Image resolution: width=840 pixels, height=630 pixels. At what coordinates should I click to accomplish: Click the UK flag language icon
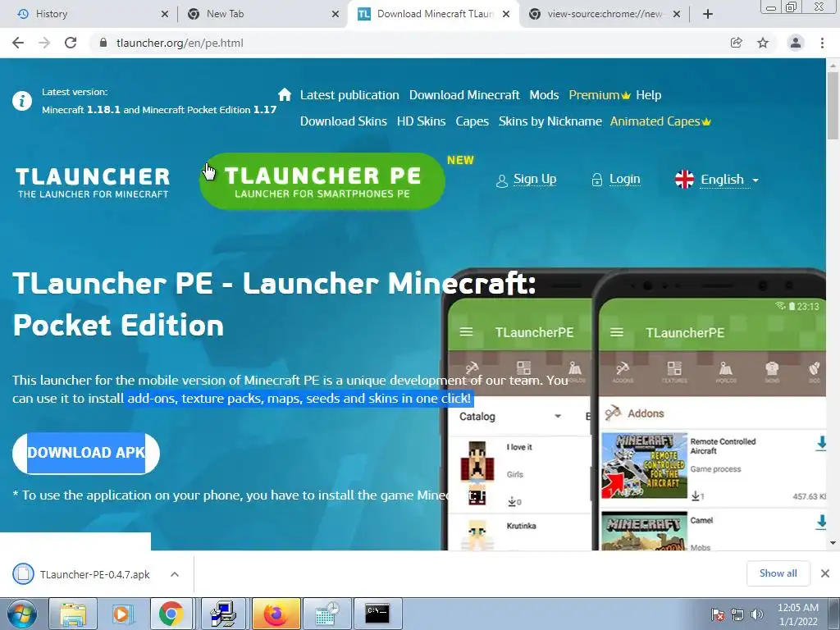pyautogui.click(x=684, y=180)
